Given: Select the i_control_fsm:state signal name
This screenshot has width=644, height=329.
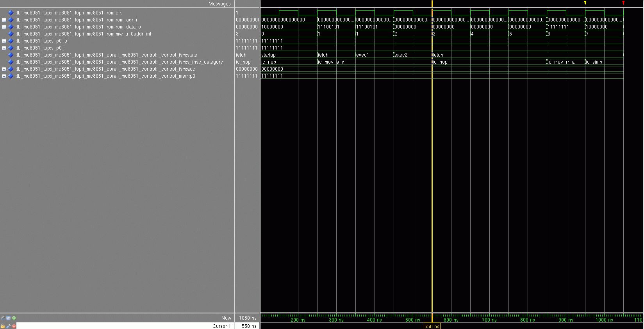Looking at the screenshot, I should [106, 55].
